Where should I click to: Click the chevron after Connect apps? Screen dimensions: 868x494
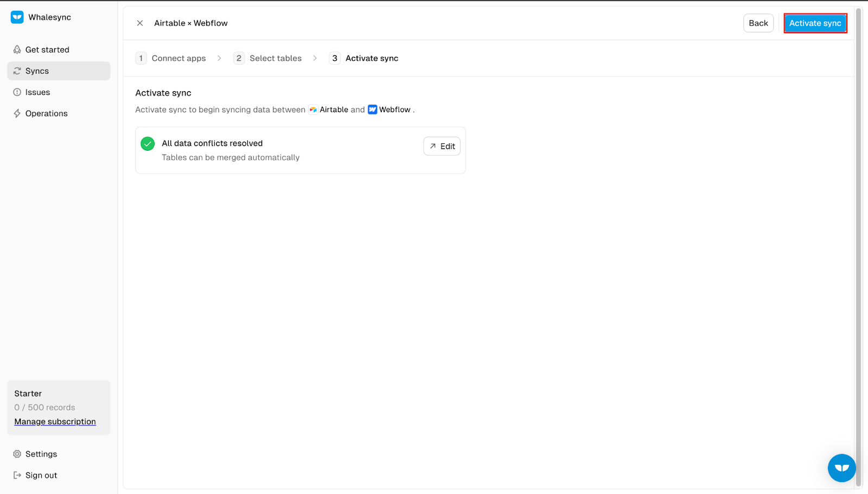click(219, 58)
